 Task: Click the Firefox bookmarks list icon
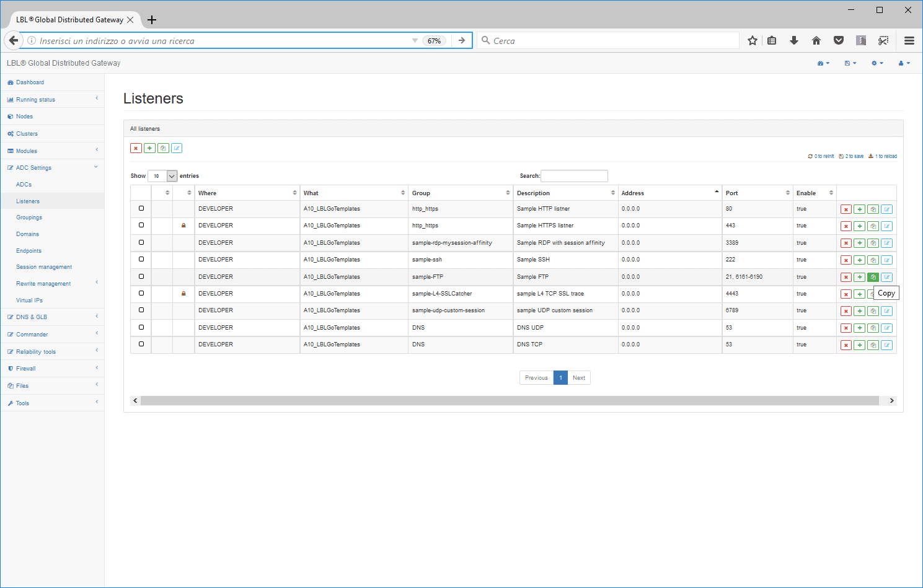pos(772,40)
